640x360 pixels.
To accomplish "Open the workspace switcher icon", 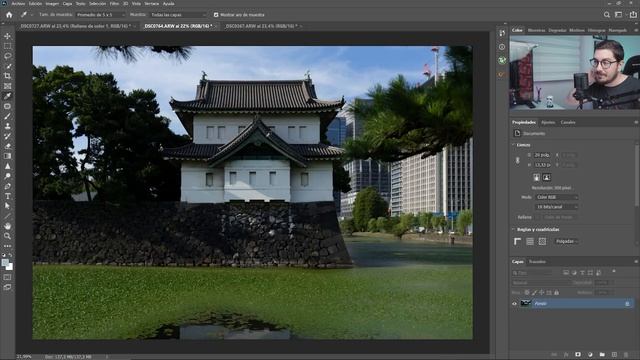I will click(619, 15).
